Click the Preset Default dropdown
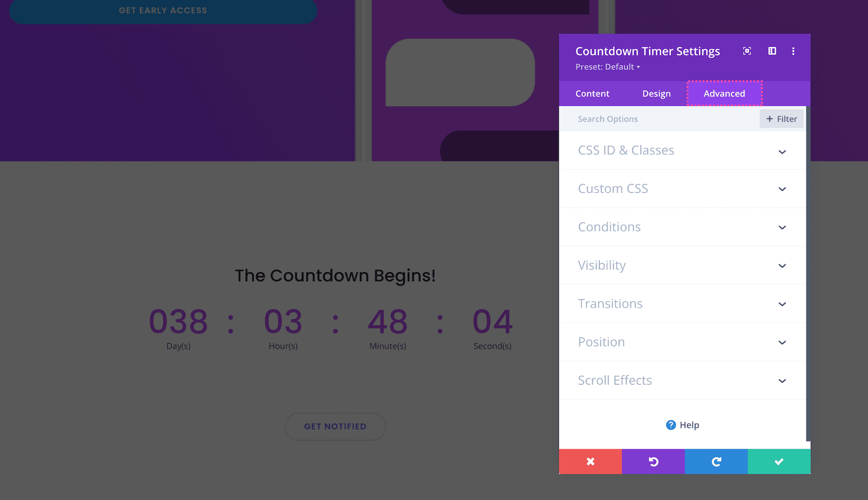The width and height of the screenshot is (868, 500). pos(607,66)
